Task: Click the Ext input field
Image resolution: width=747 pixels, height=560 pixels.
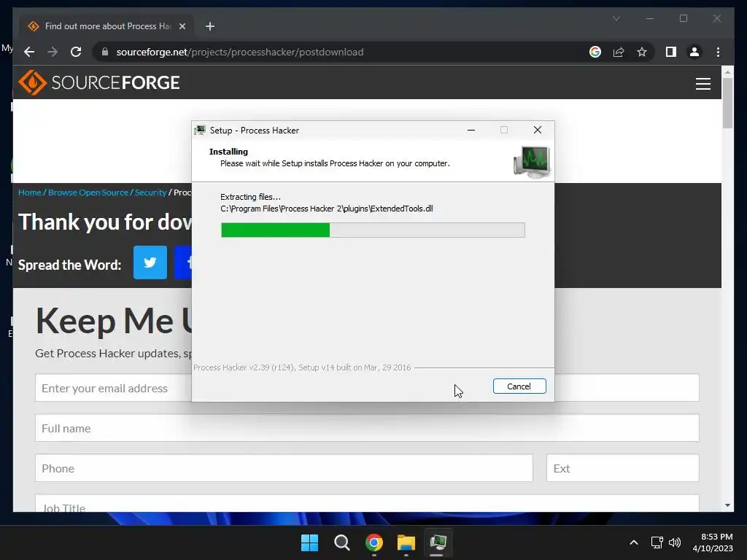Action: [x=623, y=467]
